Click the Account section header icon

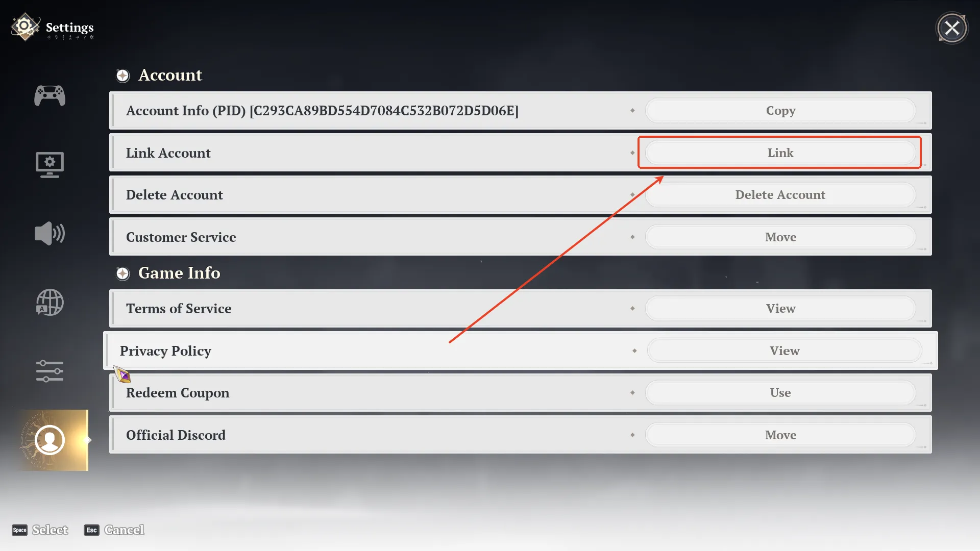pos(122,76)
